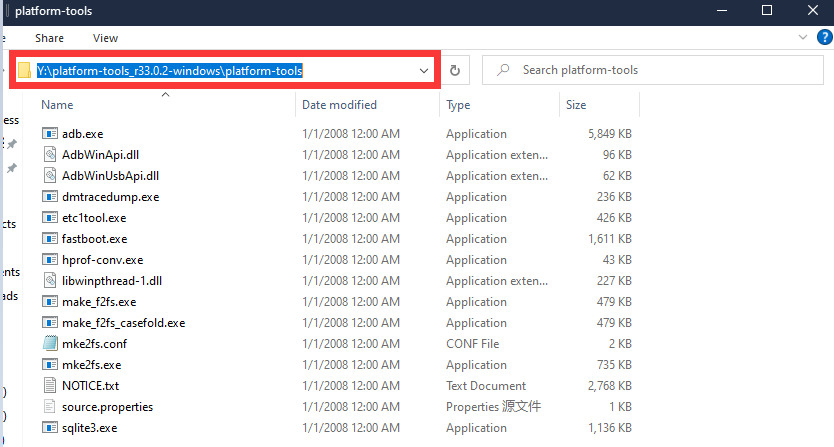Refresh the current folder view
The height and width of the screenshot is (447, 834).
454,71
